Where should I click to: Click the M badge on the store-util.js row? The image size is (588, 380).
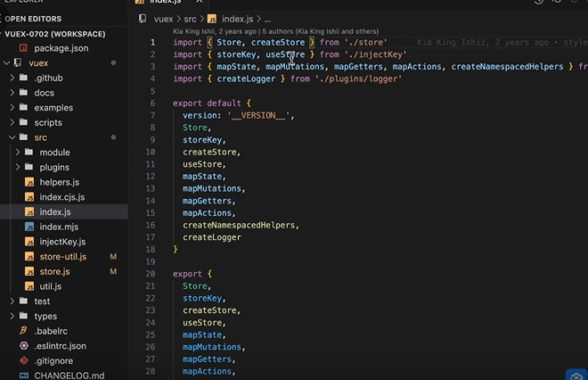(x=113, y=257)
